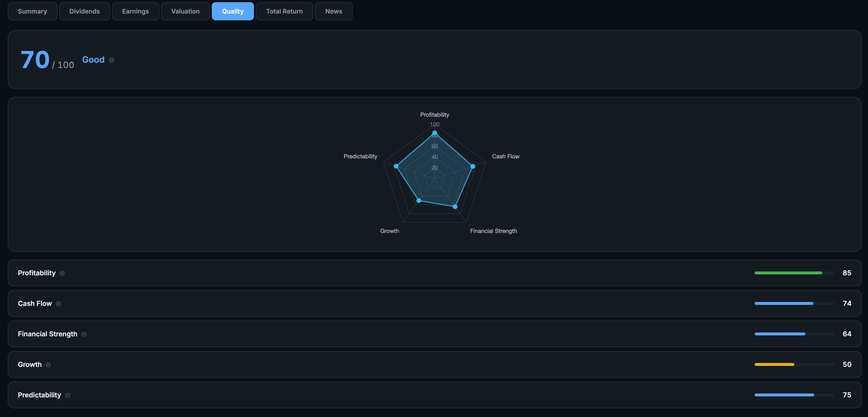Click the Profitability score value 85

[x=847, y=273]
